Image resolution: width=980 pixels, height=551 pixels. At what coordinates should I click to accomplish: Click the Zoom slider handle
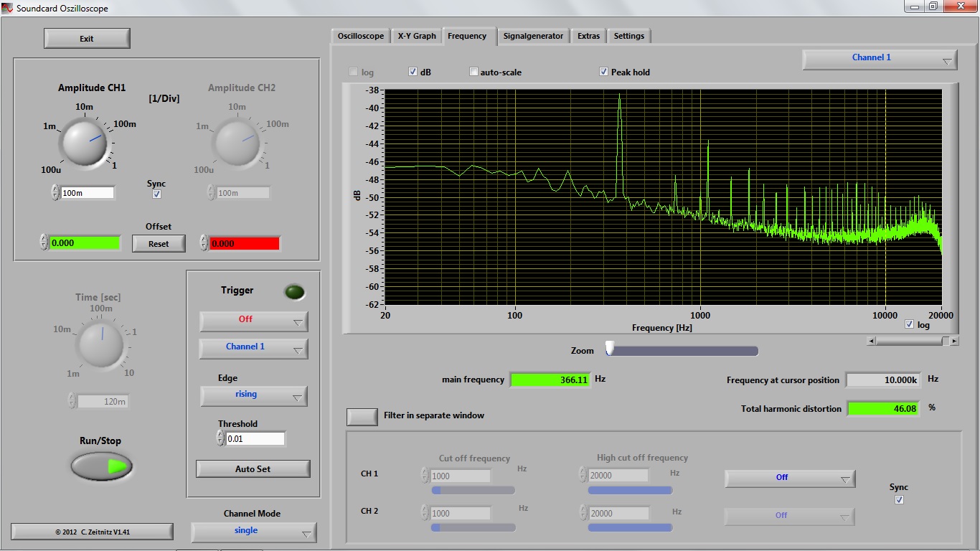pyautogui.click(x=610, y=349)
